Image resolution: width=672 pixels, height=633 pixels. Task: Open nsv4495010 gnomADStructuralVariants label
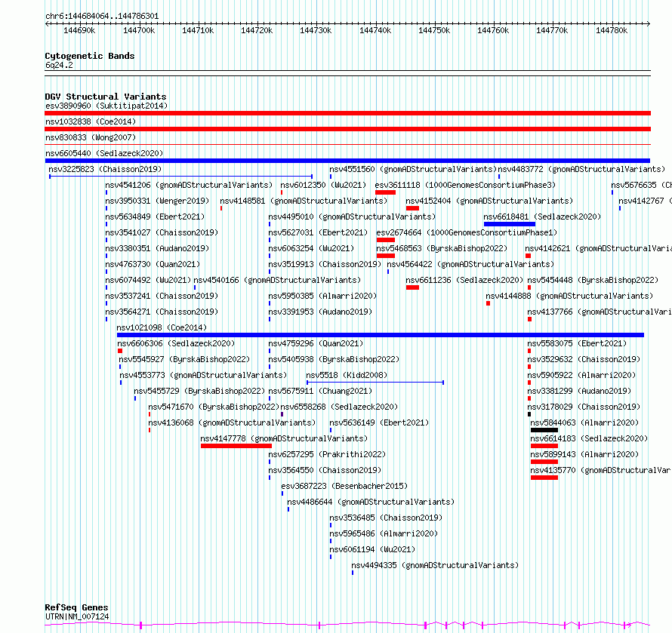(352, 217)
